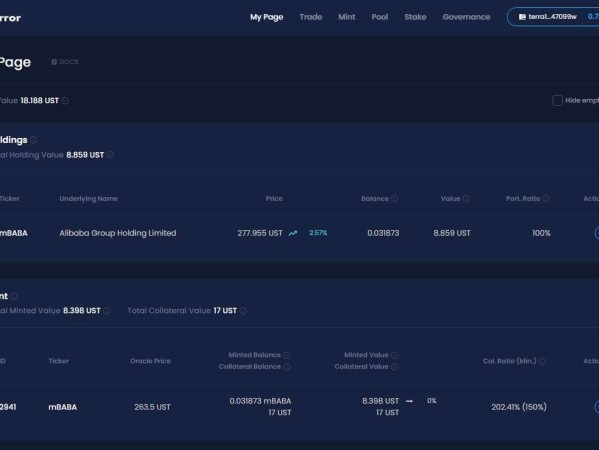Click the wallet icon in the address button
Screen dimensions: 599x450
pyautogui.click(x=522, y=17)
